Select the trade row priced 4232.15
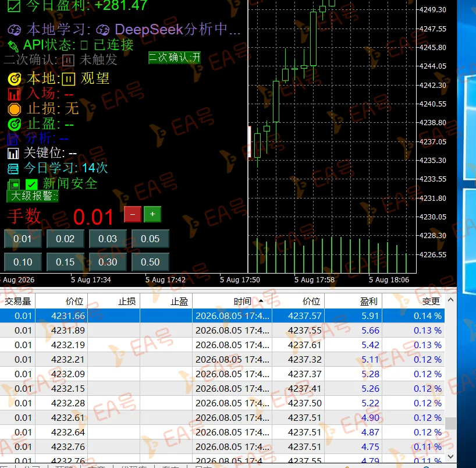 pos(222,388)
